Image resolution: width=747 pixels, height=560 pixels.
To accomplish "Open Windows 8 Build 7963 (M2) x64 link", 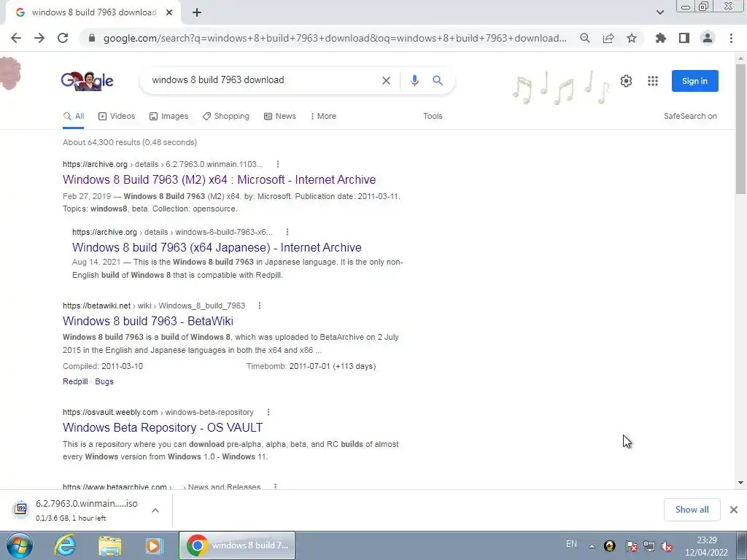I will (x=219, y=179).
